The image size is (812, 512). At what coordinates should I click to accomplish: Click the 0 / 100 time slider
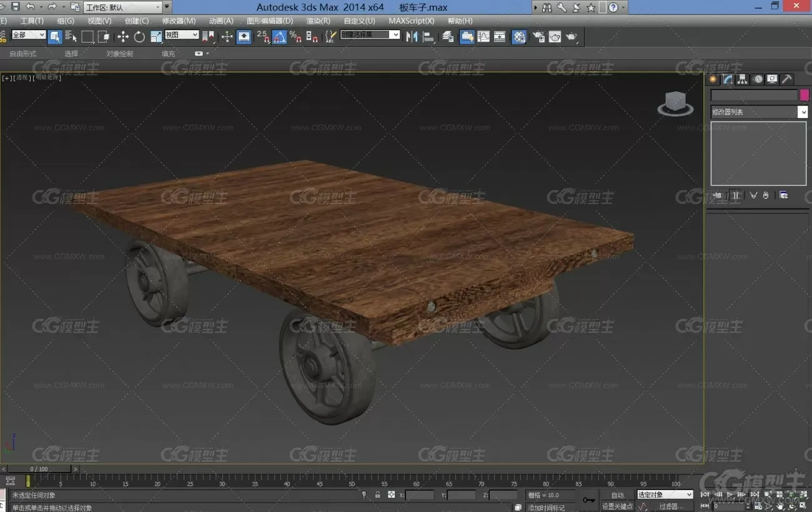tap(38, 468)
